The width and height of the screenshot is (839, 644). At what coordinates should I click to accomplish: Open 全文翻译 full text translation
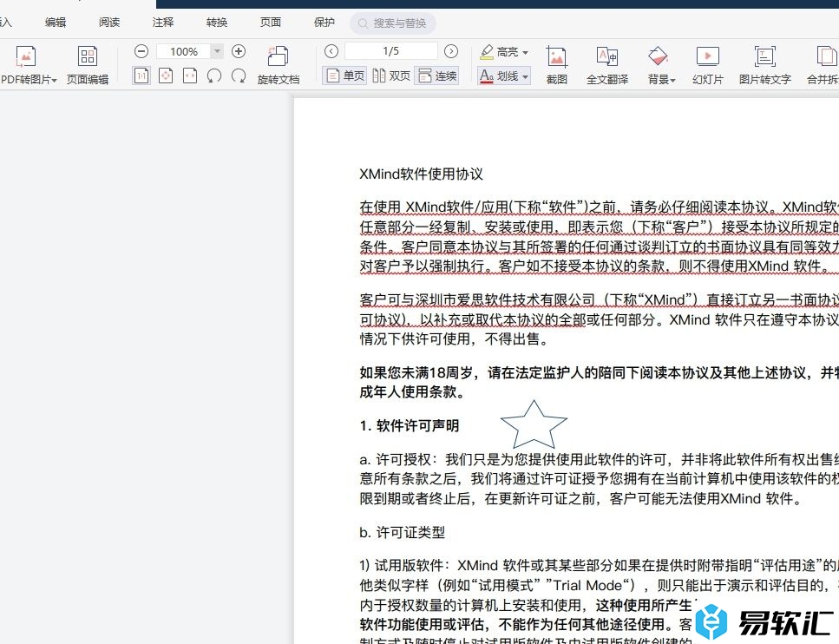click(x=606, y=65)
